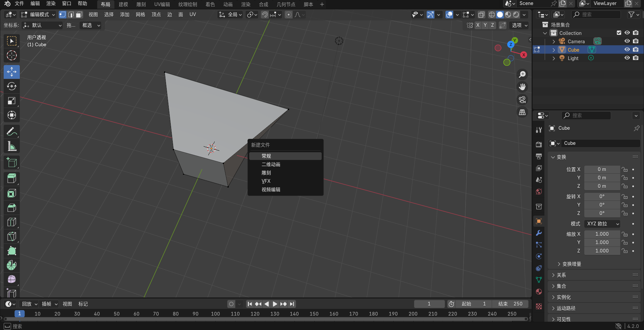Select the Loop Cut tool
644x330 pixels.
click(12, 222)
